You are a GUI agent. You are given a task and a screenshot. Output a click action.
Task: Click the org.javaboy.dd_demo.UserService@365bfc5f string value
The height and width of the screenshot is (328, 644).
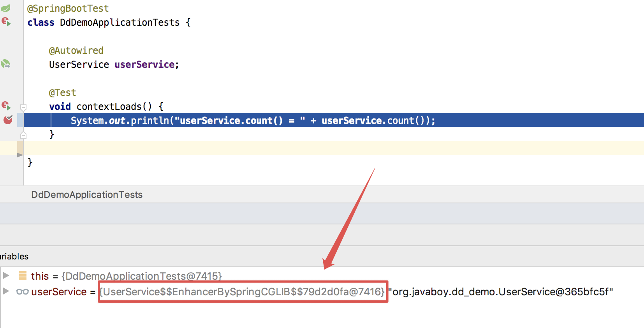point(501,292)
